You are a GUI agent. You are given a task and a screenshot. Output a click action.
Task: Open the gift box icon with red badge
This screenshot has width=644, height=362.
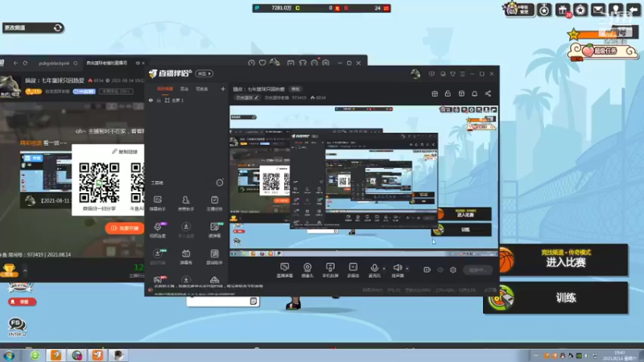click(563, 10)
